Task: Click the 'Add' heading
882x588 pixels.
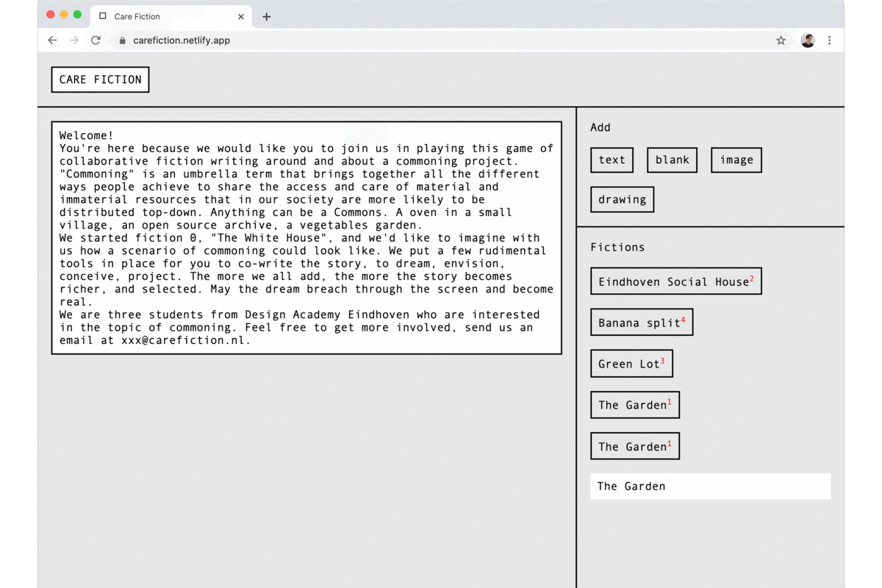Action: [x=600, y=127]
